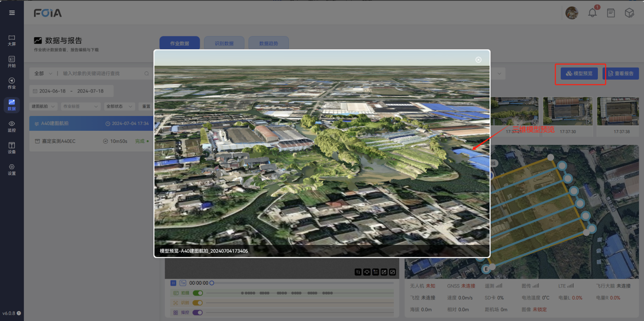Click the hamburger menu icon at top left
This screenshot has height=321, width=644.
[12, 13]
